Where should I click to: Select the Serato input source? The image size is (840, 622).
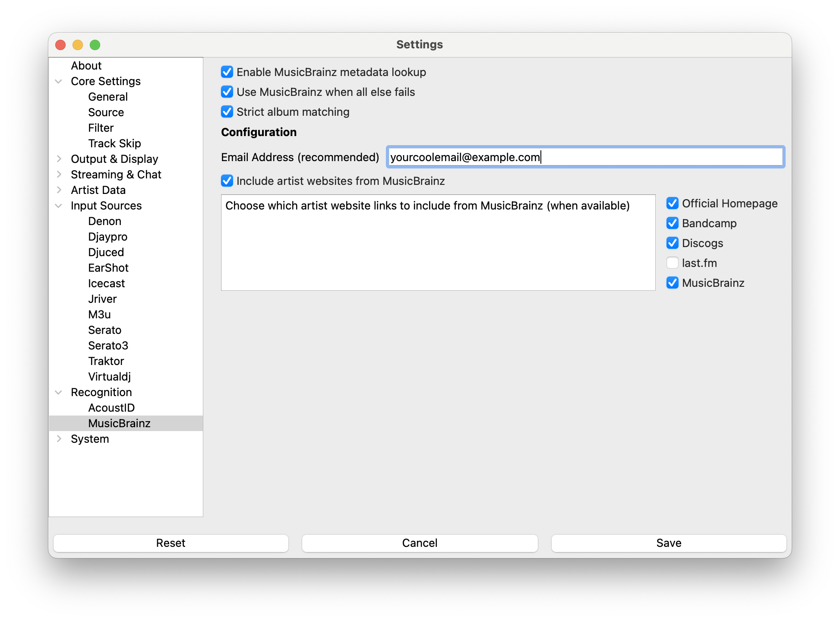click(x=105, y=330)
